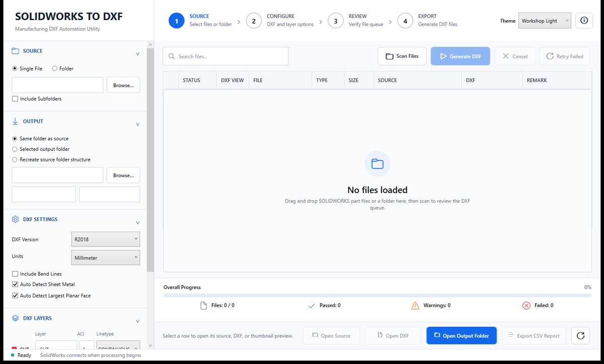Select the SOURCE wizard step label
604x364 pixels.
pos(199,16)
